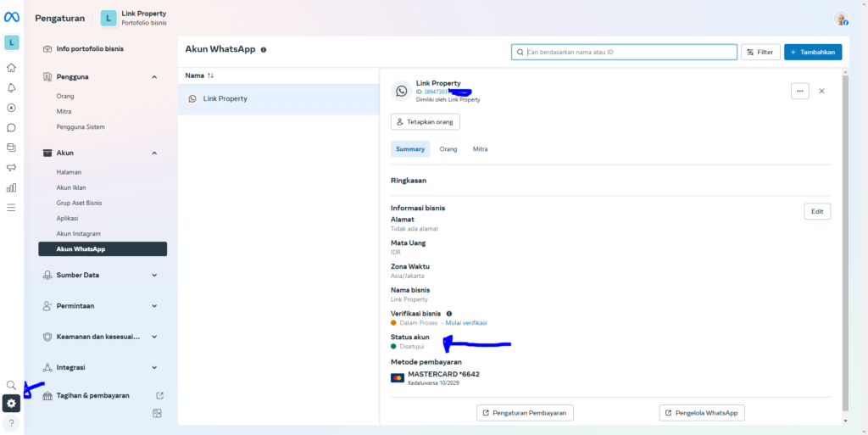Expand the Keamanan dan kesesuaian section
Screen dimensions: 868x435
pyautogui.click(x=154, y=337)
